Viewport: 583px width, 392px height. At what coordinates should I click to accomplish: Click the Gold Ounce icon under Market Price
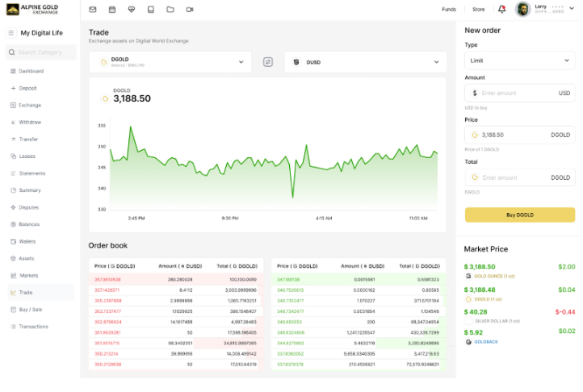point(468,276)
